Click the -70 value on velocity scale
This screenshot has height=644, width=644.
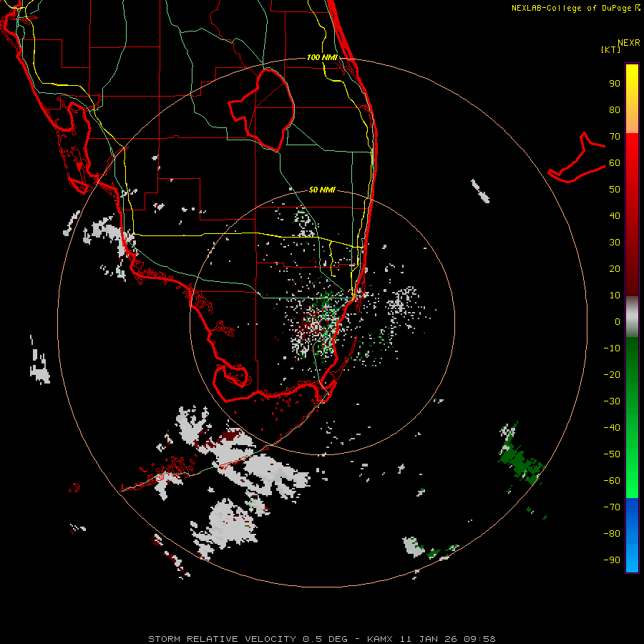coord(612,507)
